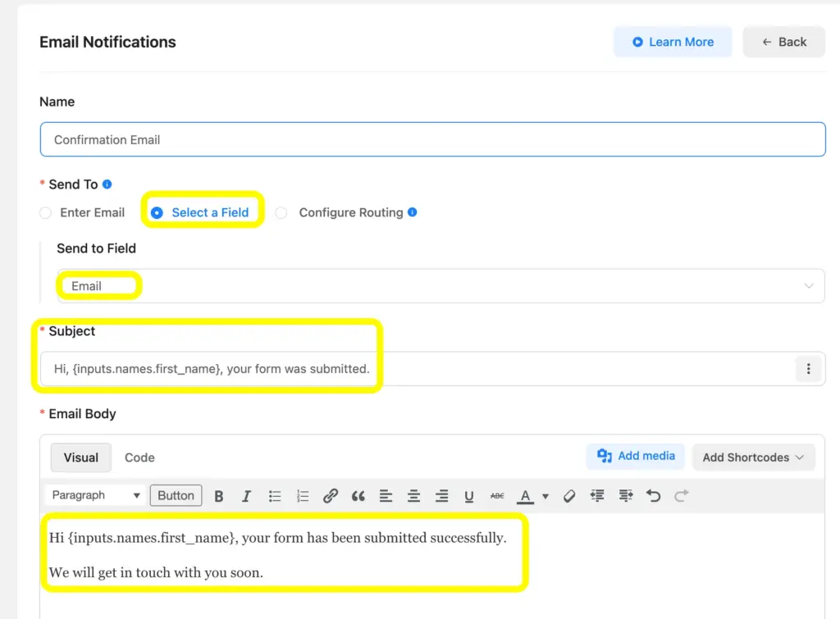Screen dimensions: 840x619
Task: Toggle bold formatting in the email body
Action: pos(219,495)
